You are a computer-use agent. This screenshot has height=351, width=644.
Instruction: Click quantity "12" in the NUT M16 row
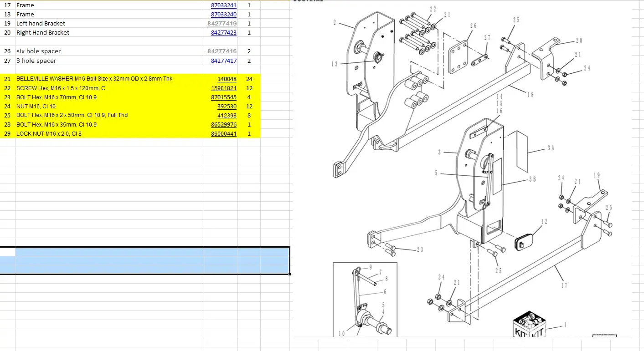(249, 107)
